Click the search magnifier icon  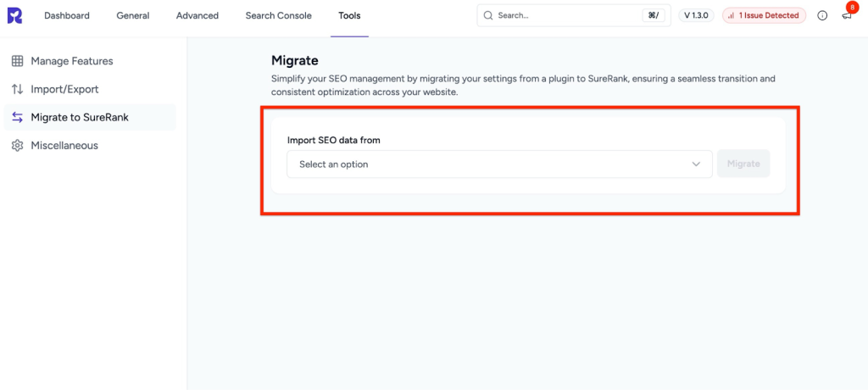click(488, 15)
